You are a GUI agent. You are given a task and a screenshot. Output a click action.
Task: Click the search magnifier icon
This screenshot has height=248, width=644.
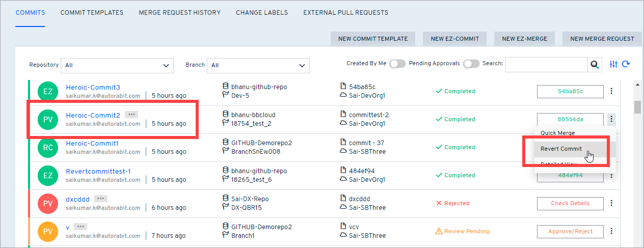point(594,64)
